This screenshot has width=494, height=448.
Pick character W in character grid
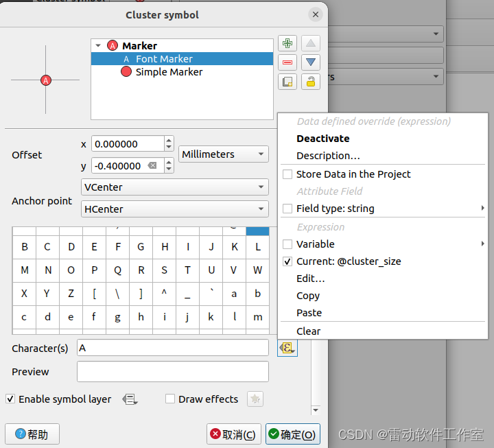tap(257, 270)
